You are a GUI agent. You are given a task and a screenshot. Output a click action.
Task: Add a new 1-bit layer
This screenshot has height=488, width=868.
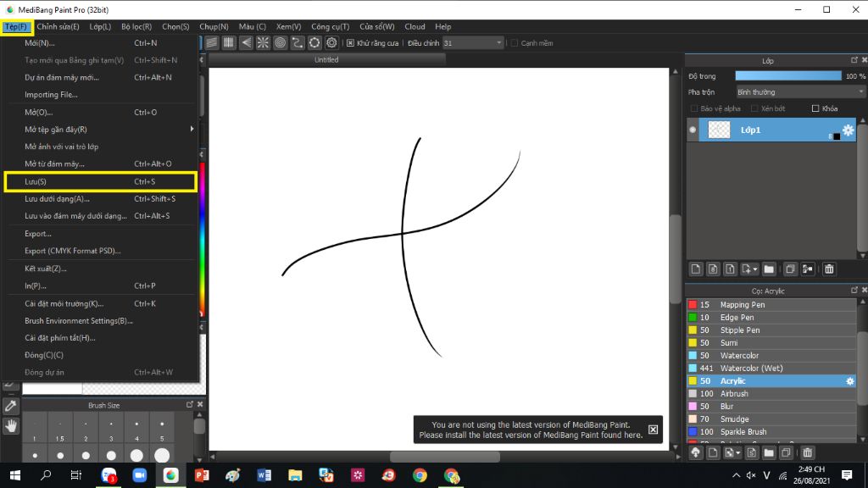coord(730,269)
